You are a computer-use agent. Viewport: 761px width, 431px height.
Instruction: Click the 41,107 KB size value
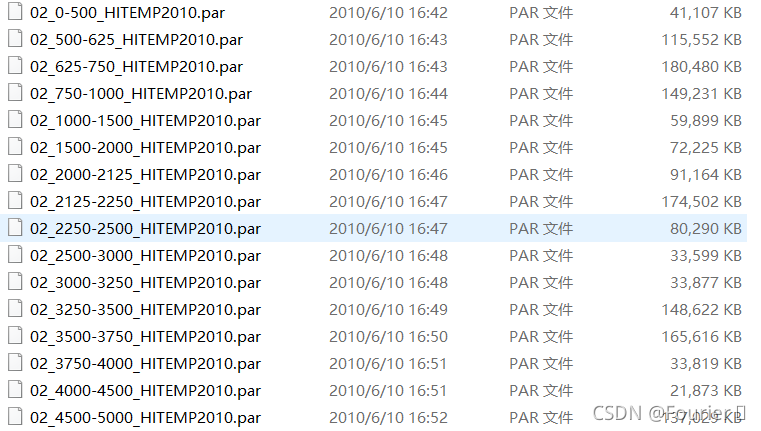click(706, 13)
